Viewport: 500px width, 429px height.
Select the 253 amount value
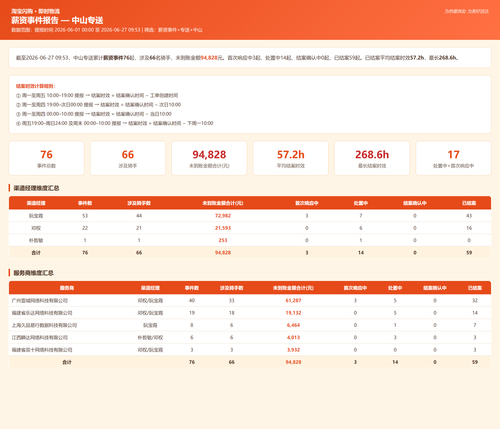(223, 240)
